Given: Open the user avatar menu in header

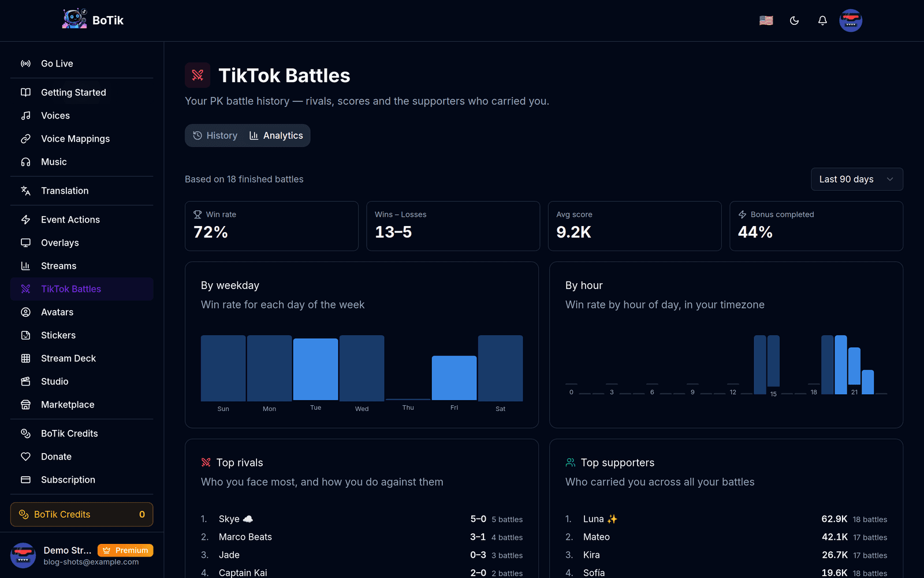Looking at the screenshot, I should pos(851,21).
